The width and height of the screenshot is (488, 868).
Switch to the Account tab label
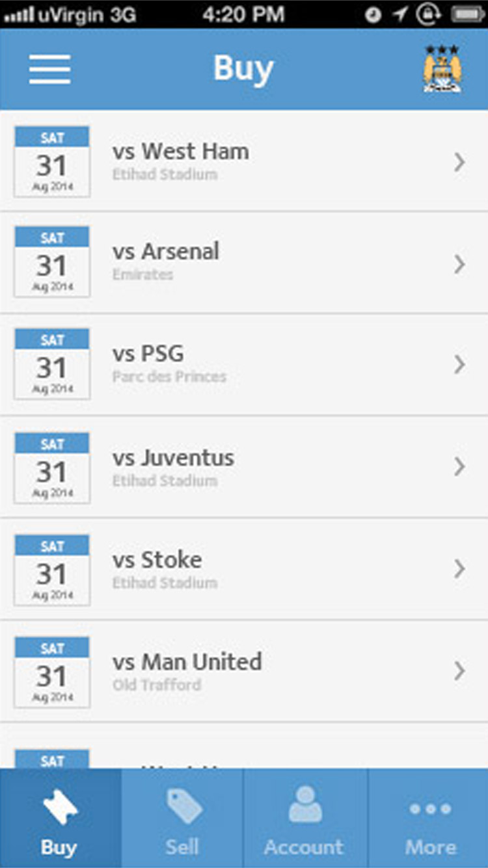(x=304, y=847)
